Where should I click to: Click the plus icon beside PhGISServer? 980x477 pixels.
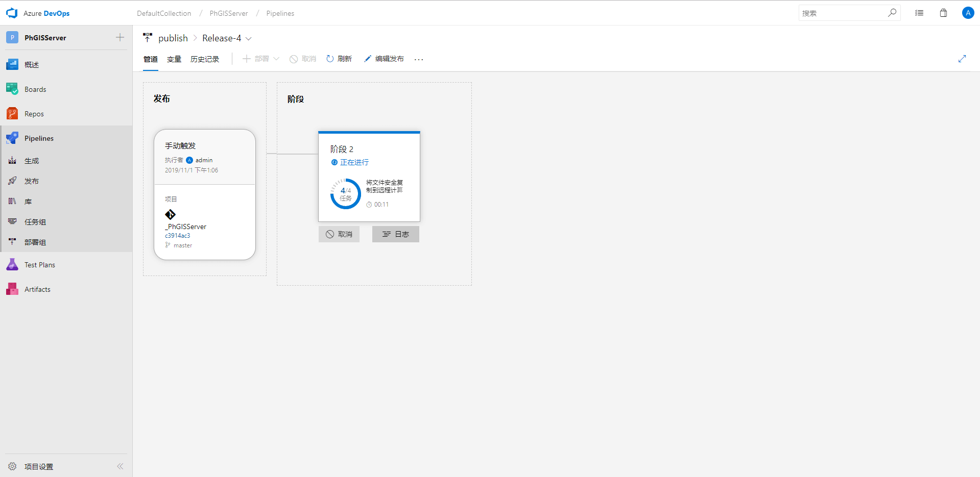point(120,37)
